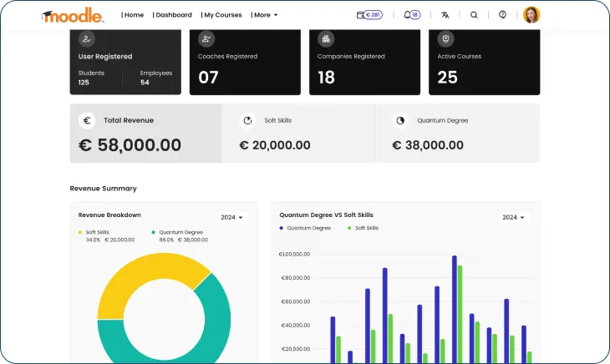The width and height of the screenshot is (610, 364).
Task: Go to the Home menu item
Action: pyautogui.click(x=133, y=15)
